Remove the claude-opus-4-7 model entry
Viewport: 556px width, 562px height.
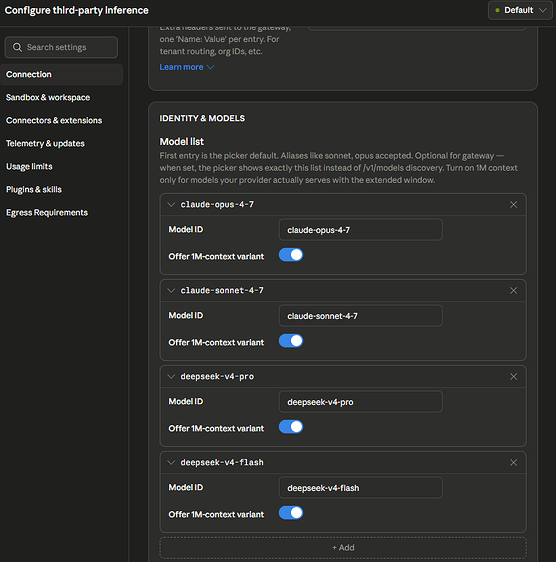(513, 204)
